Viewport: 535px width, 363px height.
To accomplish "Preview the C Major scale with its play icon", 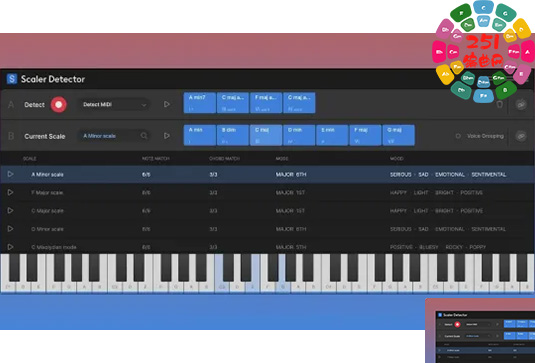I will [10, 210].
